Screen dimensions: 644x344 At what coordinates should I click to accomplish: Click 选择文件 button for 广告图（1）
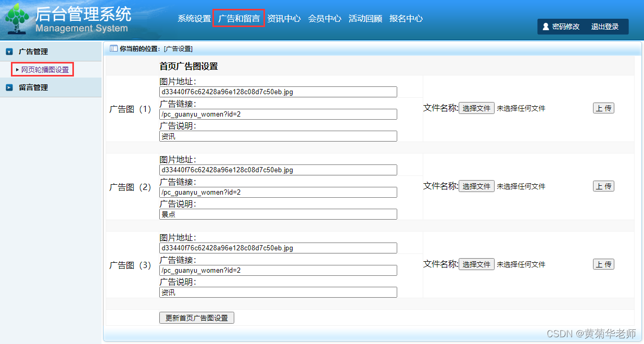476,108
